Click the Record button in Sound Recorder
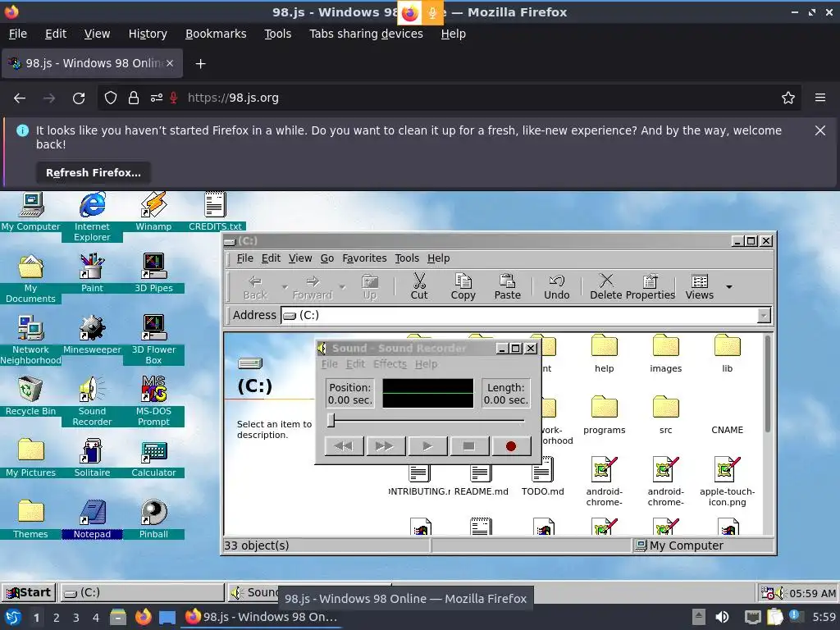This screenshot has width=840, height=630. coord(510,446)
